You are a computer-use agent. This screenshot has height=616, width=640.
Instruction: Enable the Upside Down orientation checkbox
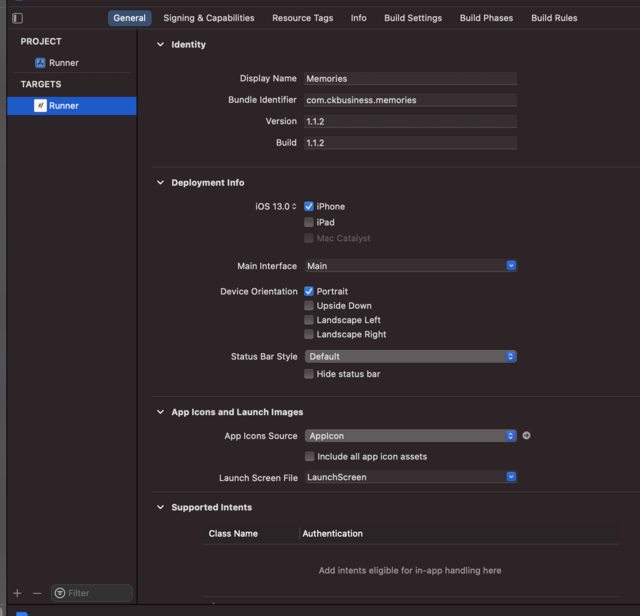click(x=309, y=306)
